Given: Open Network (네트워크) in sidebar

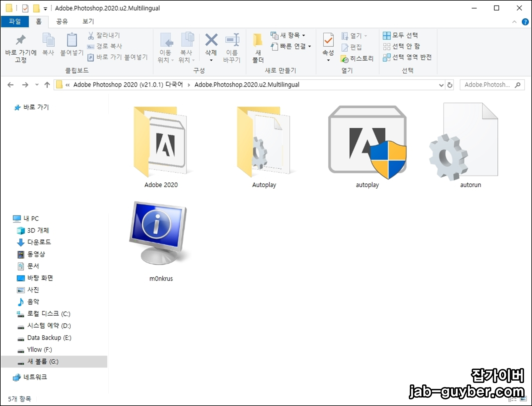Looking at the screenshot, I should [30, 377].
